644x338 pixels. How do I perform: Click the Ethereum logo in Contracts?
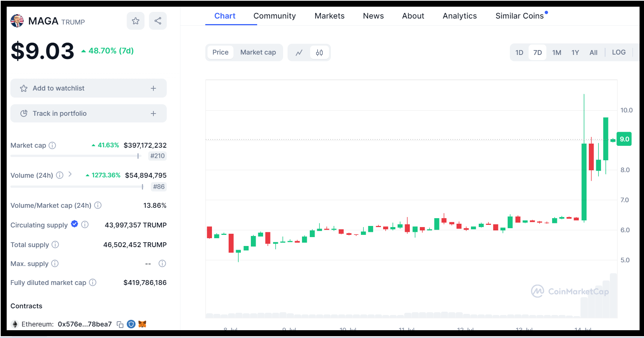coord(15,324)
